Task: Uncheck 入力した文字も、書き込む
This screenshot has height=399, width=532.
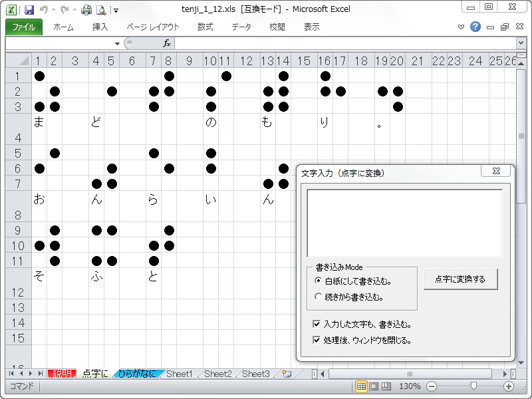Action: point(315,324)
